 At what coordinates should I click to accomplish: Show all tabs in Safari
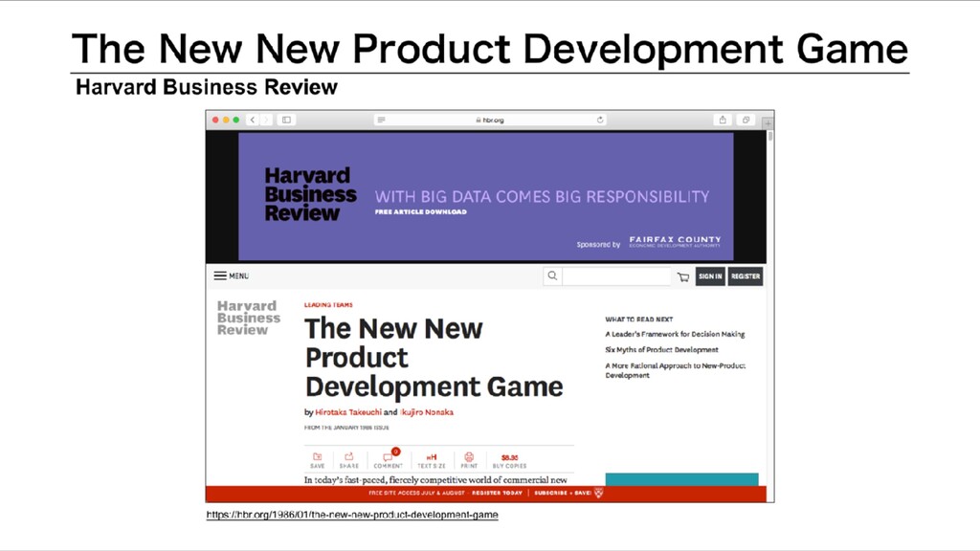coord(746,120)
